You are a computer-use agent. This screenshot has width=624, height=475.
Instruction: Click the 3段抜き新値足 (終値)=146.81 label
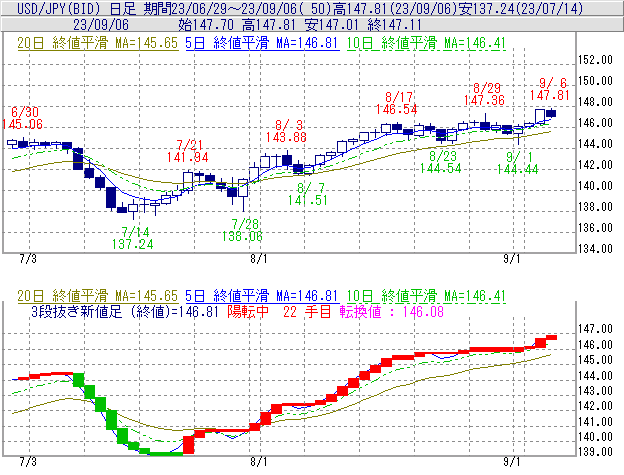pos(125,311)
